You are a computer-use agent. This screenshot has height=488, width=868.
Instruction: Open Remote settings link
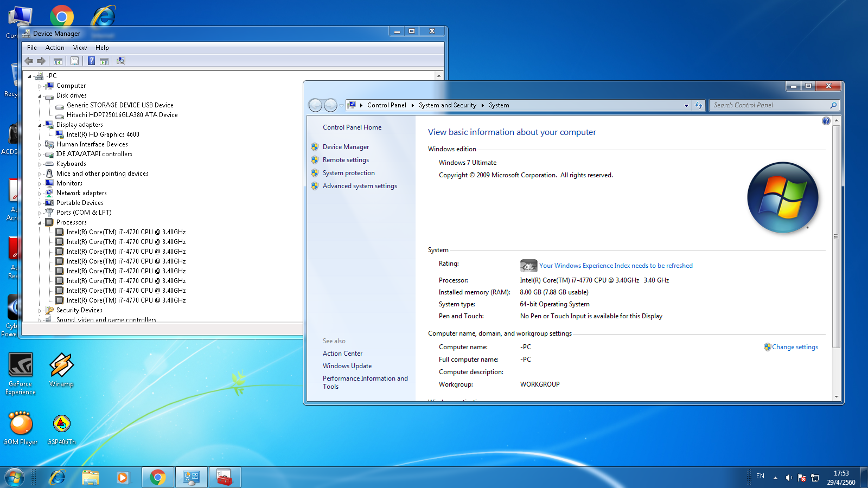coord(346,160)
